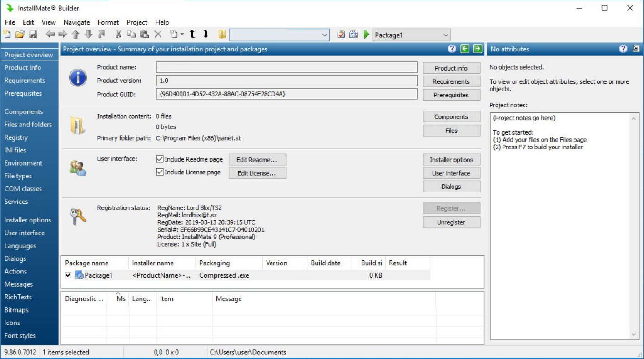Click the pin icon in No attributes header
The height and width of the screenshot is (359, 644).
click(636, 49)
